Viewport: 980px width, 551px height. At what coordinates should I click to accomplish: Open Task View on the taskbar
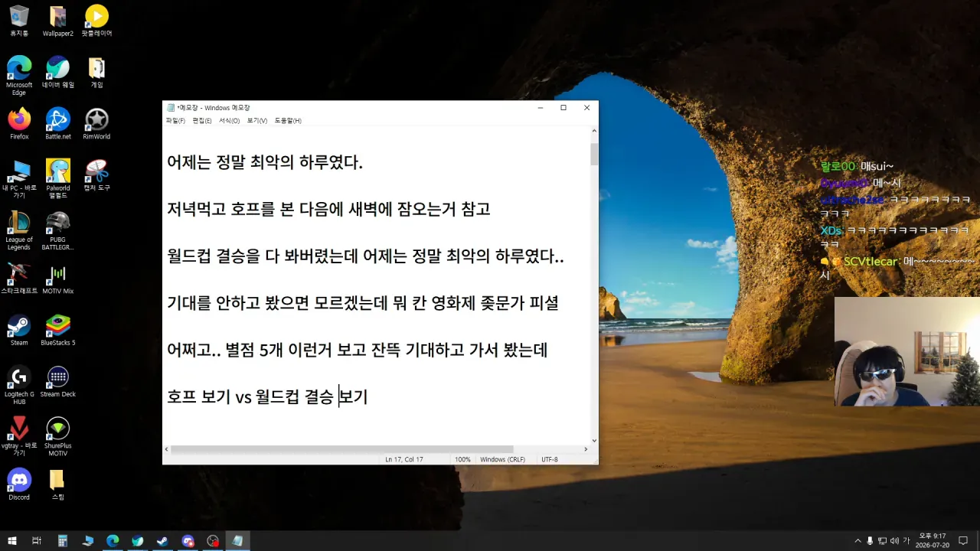[37, 541]
